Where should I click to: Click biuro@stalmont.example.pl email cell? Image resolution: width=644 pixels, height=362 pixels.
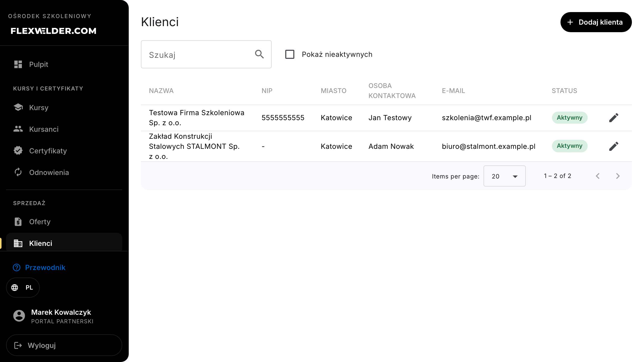[x=489, y=146]
